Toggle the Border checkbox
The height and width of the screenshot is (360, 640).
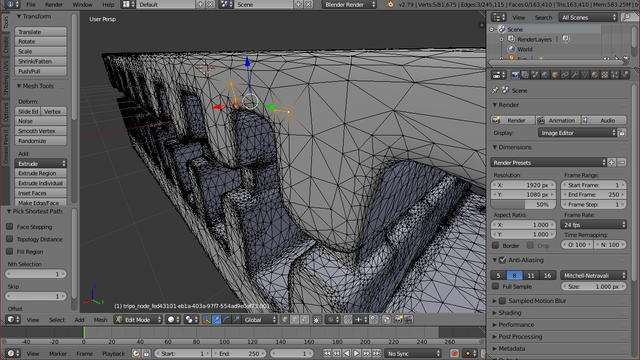(496, 246)
